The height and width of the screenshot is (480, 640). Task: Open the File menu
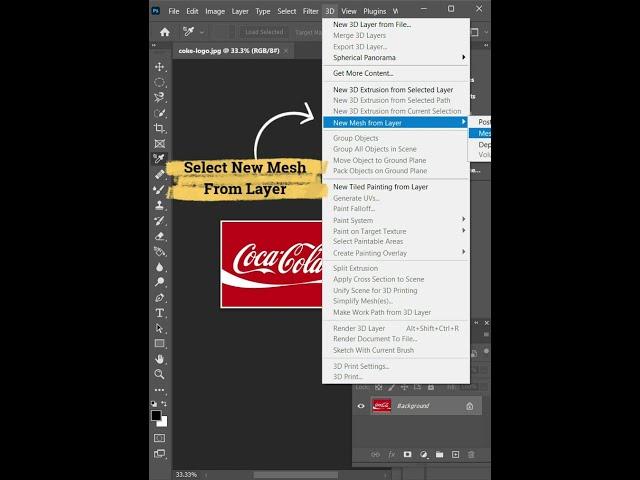(174, 11)
